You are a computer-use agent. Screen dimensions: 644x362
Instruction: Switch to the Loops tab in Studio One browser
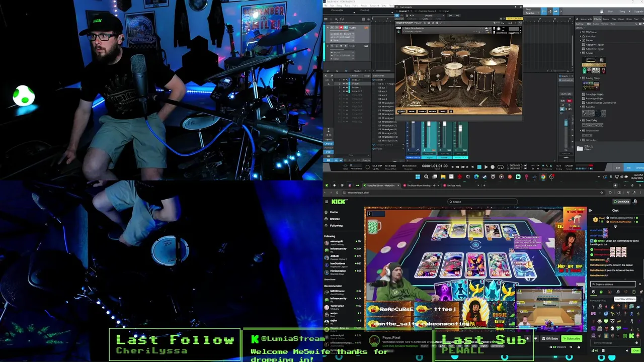(x=606, y=19)
